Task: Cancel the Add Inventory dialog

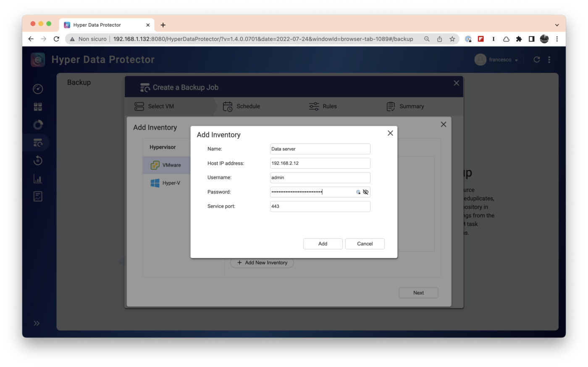Action: pyautogui.click(x=365, y=244)
